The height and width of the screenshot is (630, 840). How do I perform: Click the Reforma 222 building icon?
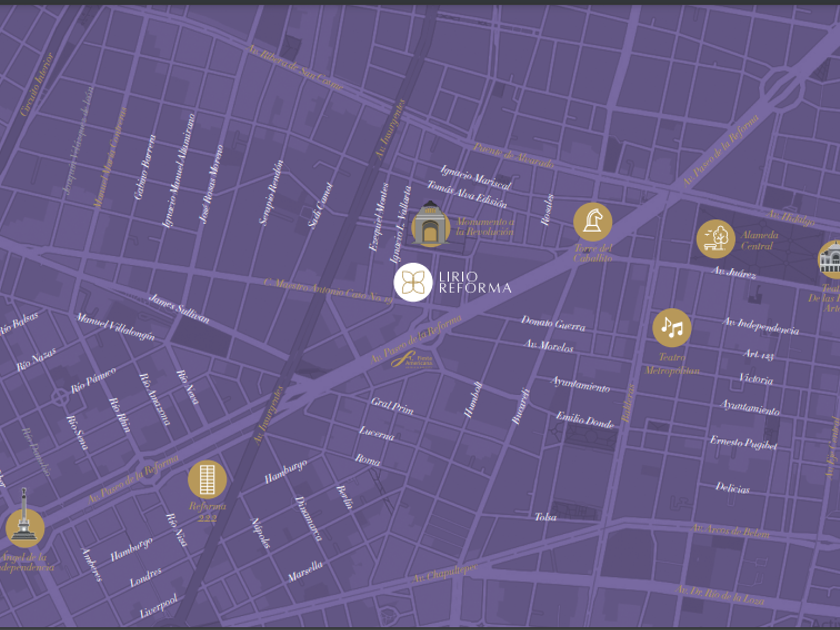pyautogui.click(x=207, y=479)
